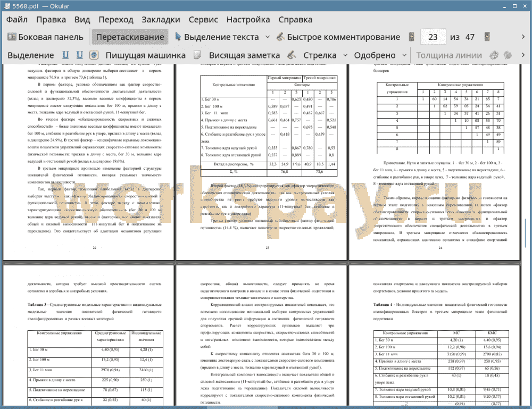Click the КМС column header in Table 4
Screen dimensions: 532x409
point(492,333)
